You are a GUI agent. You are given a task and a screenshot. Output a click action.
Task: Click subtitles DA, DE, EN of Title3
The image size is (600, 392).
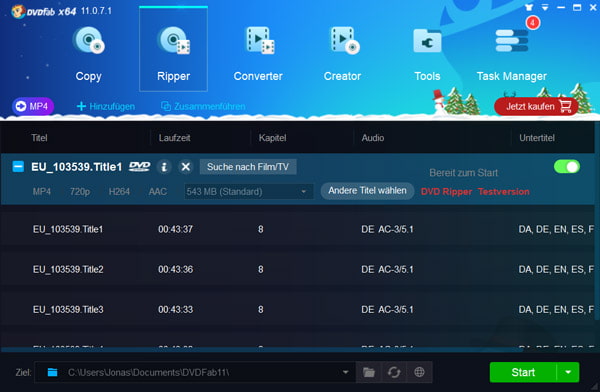pos(556,309)
